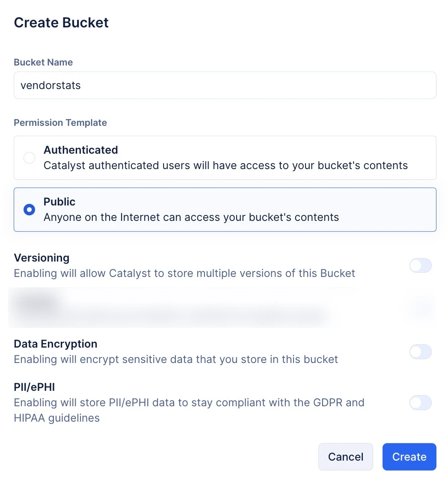
Task: Click the Cancel button
Action: pyautogui.click(x=346, y=457)
